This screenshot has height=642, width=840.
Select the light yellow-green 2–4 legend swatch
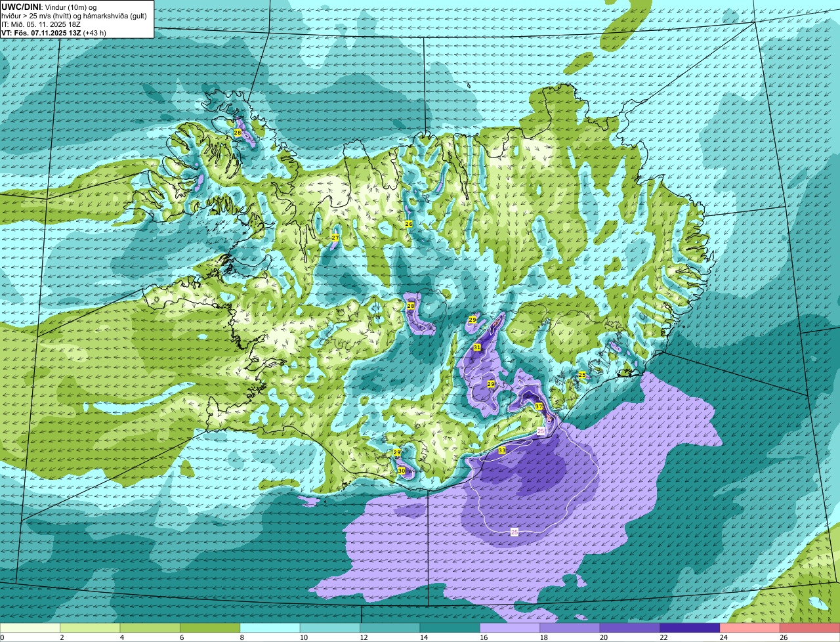[90, 628]
